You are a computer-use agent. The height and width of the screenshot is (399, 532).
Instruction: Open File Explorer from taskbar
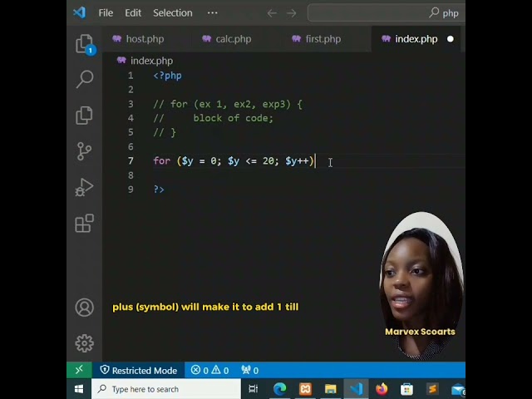click(331, 389)
